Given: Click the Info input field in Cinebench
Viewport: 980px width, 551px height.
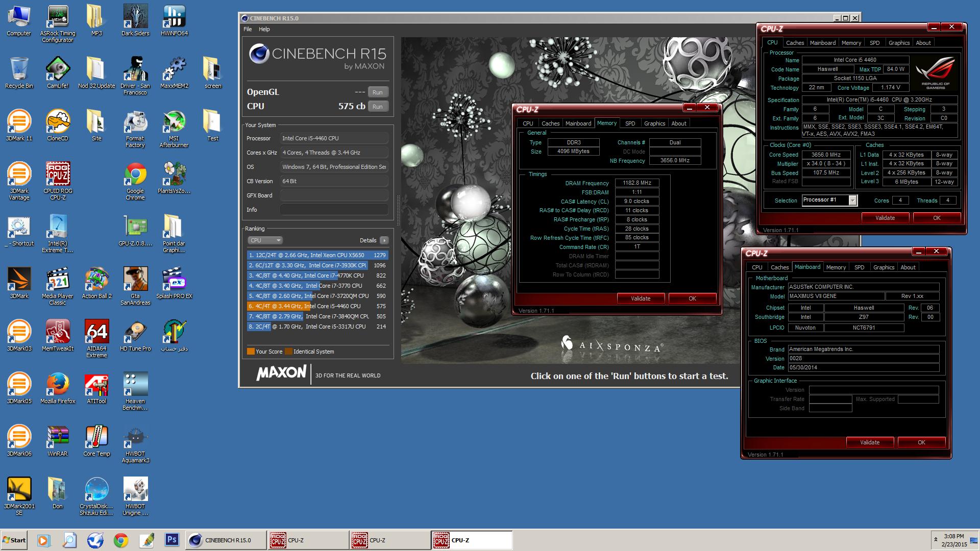Looking at the screenshot, I should pyautogui.click(x=334, y=210).
